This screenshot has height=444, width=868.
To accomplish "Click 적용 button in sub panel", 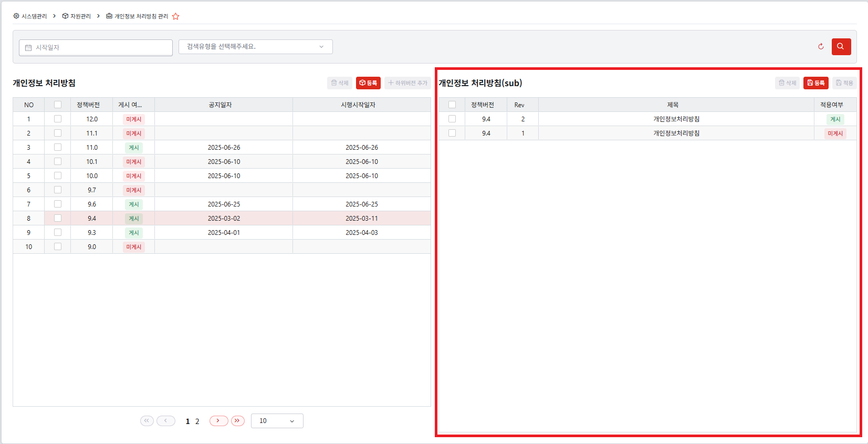I will coord(844,83).
